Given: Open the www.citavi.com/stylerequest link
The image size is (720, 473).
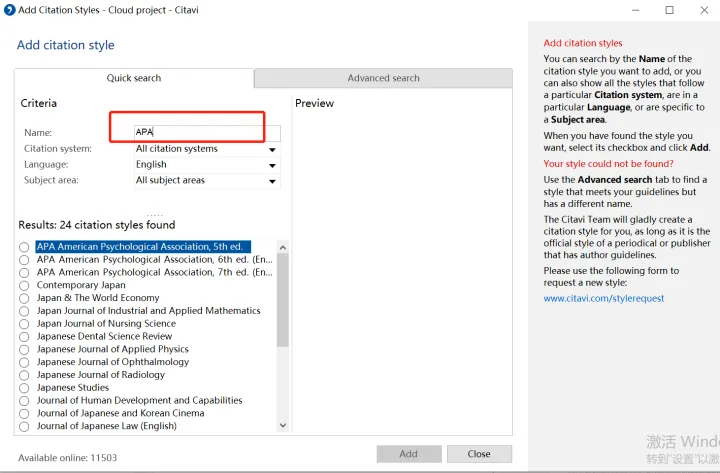Looking at the screenshot, I should pyautogui.click(x=604, y=298).
